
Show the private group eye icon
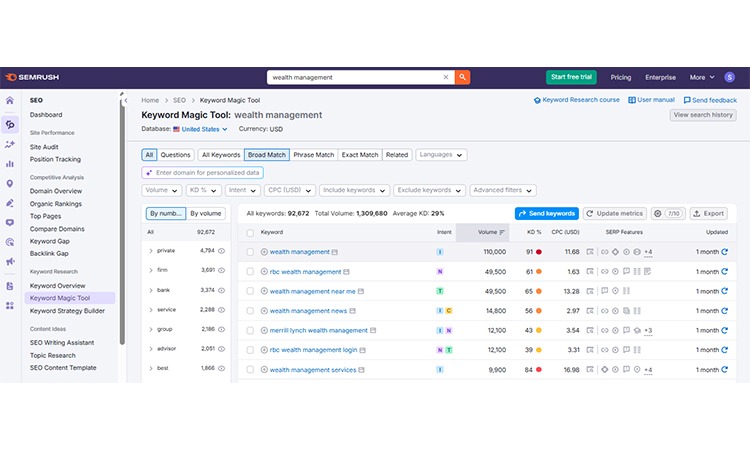221,251
